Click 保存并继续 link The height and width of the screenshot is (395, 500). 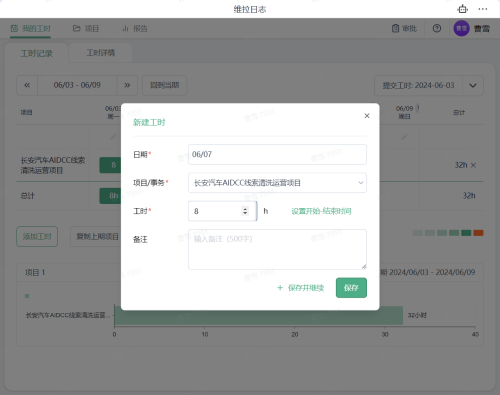click(300, 288)
